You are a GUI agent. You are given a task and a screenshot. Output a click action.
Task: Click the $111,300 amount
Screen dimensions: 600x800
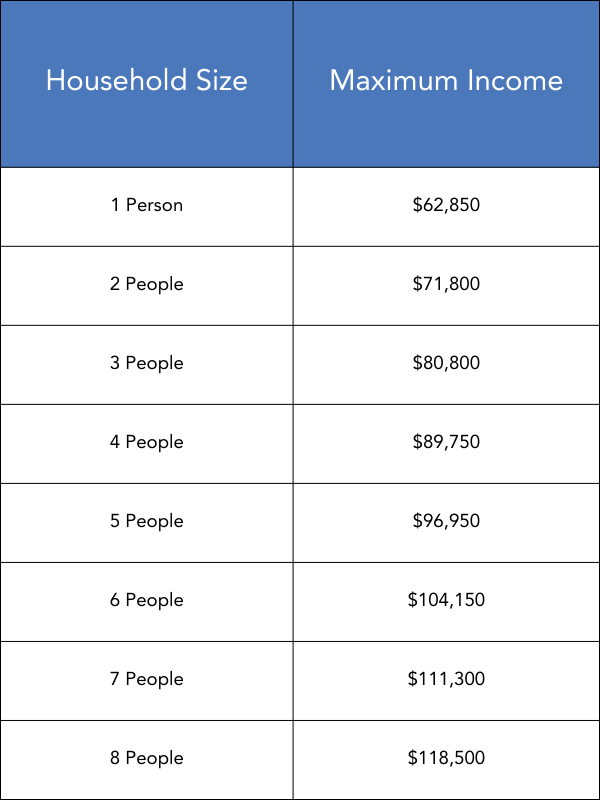pyautogui.click(x=446, y=679)
